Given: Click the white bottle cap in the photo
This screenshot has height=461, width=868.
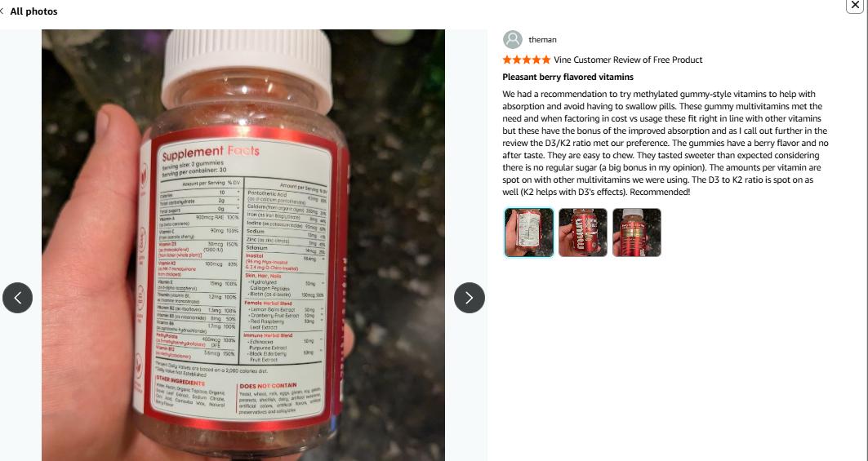Looking at the screenshot, I should tap(247, 68).
